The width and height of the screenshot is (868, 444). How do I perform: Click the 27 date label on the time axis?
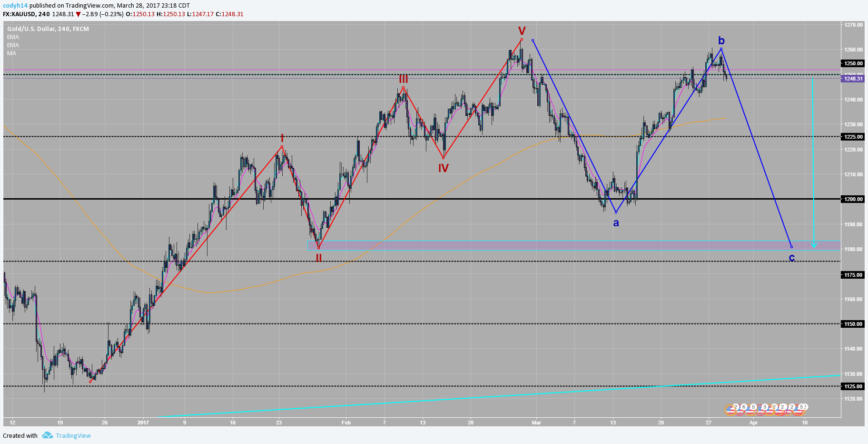(x=709, y=423)
